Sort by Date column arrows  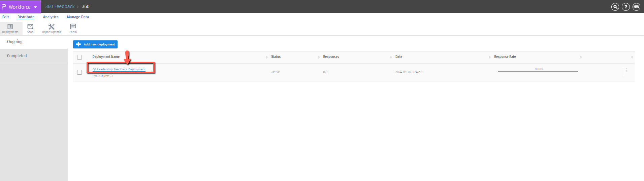pos(490,57)
